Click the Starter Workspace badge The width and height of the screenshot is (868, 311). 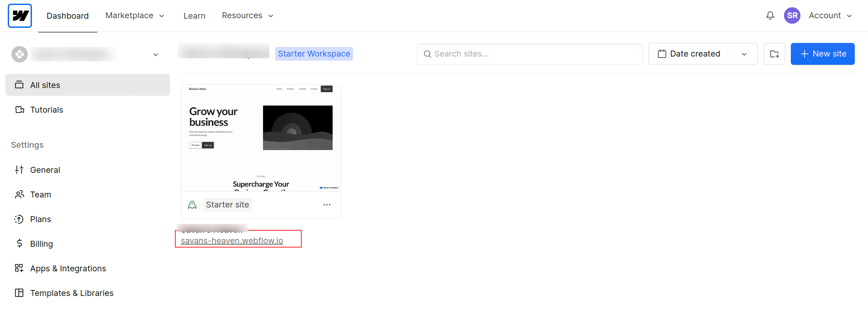coord(314,54)
